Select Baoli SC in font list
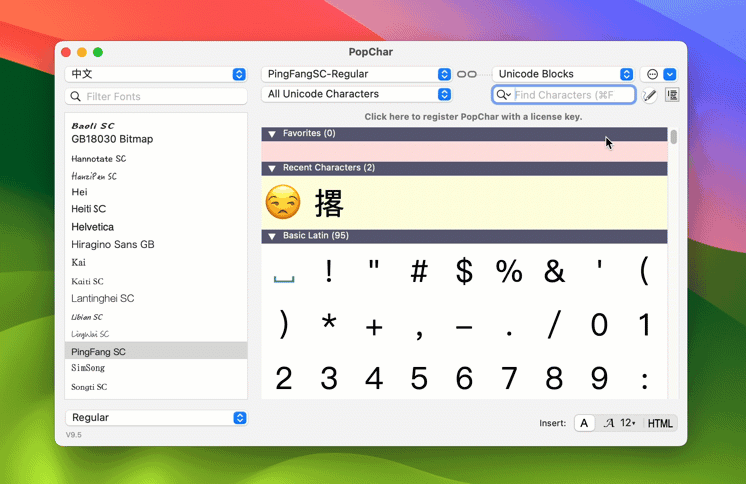This screenshot has width=746, height=484. click(93, 126)
